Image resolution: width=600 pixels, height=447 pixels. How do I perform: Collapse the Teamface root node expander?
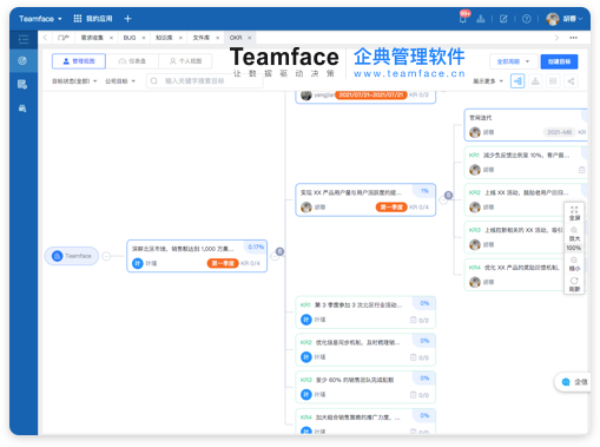pos(106,256)
